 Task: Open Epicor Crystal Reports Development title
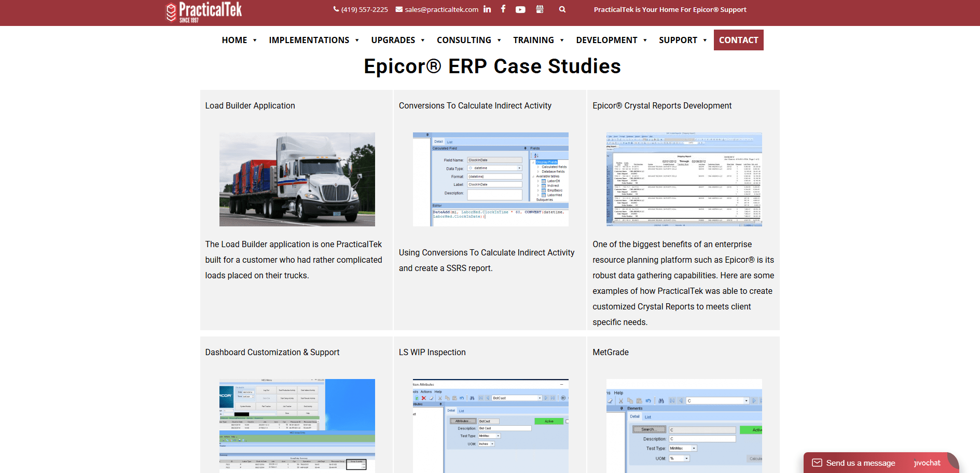click(x=662, y=105)
